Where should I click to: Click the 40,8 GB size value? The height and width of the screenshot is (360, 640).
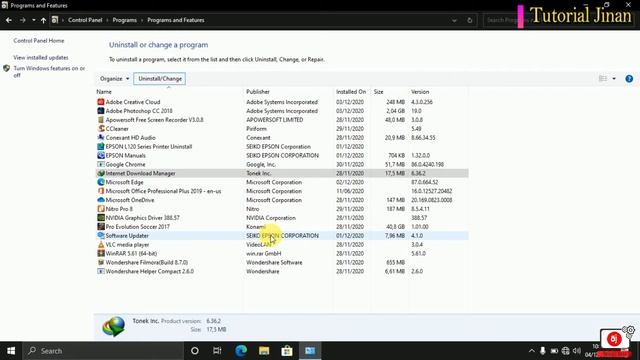(x=395, y=227)
